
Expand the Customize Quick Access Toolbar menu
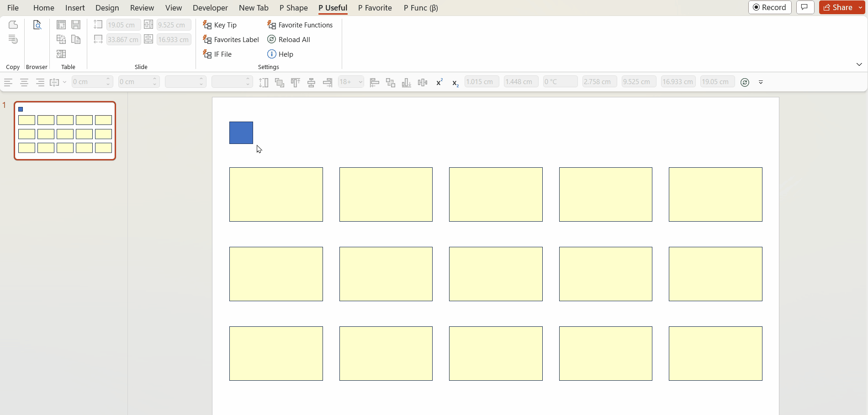coord(761,82)
